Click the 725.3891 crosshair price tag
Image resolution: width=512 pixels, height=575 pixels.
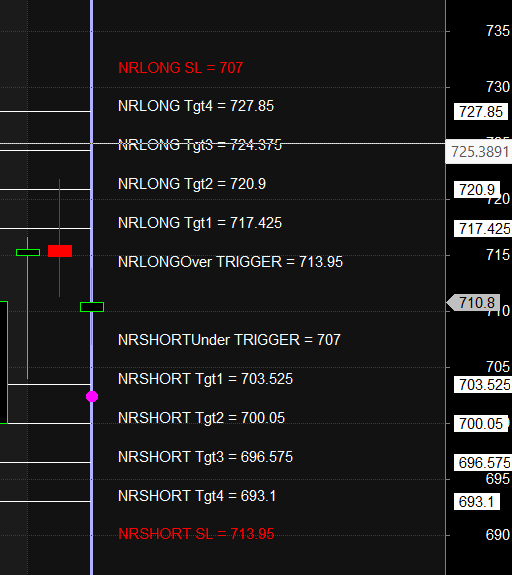tap(479, 151)
